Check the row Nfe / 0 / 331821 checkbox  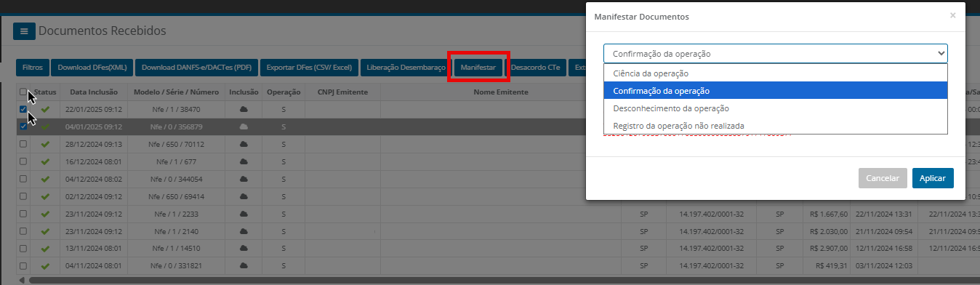click(x=23, y=266)
